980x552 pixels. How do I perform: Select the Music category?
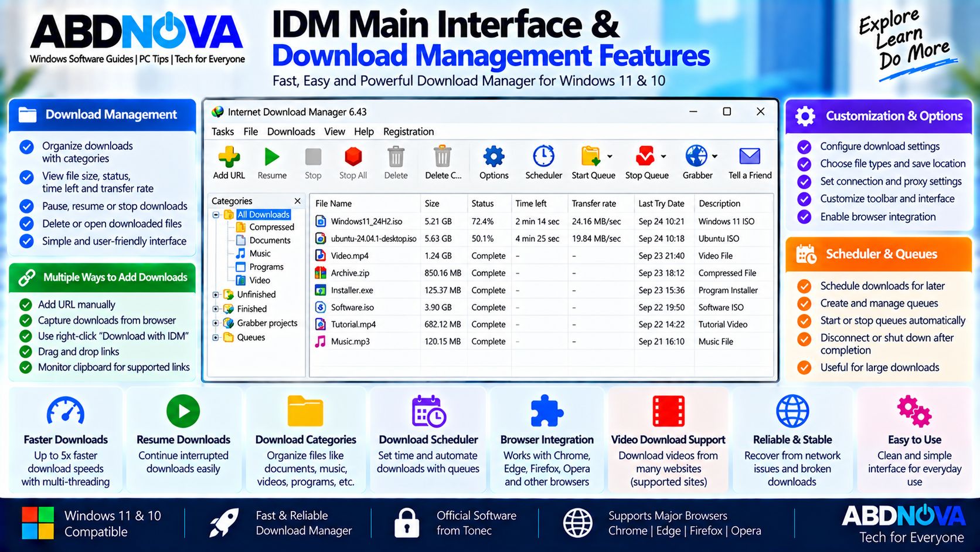click(x=260, y=253)
